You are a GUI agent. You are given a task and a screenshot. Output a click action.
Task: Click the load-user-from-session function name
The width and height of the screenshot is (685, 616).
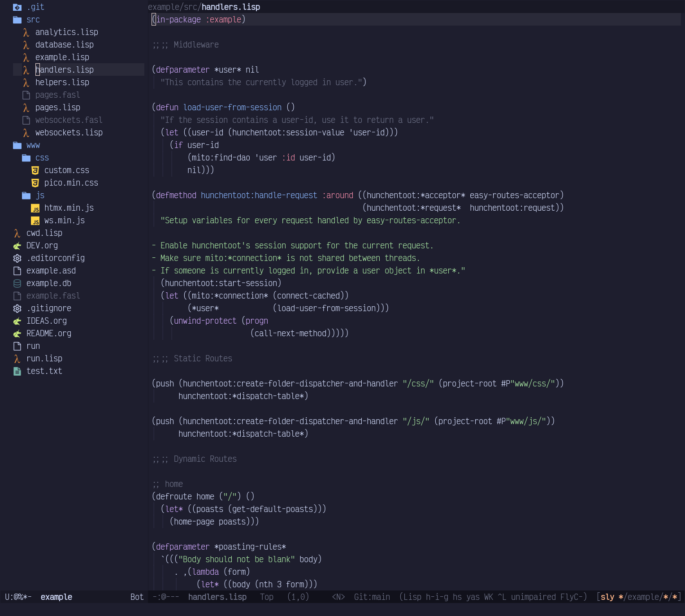point(232,108)
